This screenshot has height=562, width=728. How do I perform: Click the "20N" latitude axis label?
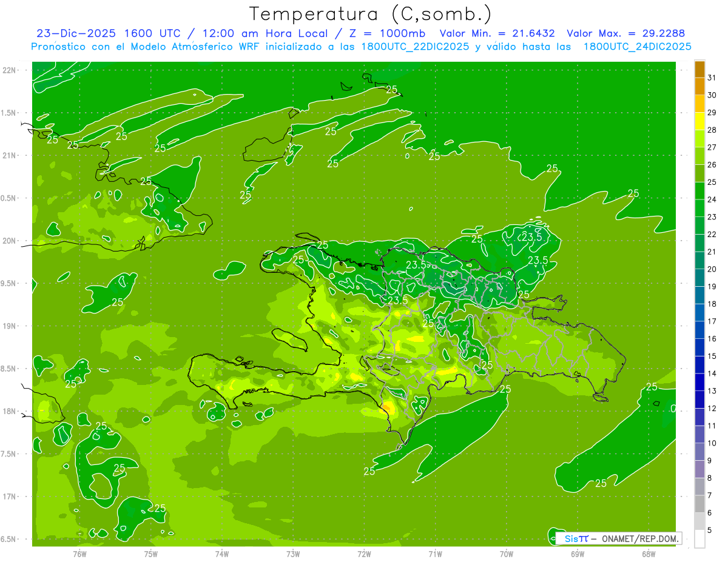[x=9, y=241]
